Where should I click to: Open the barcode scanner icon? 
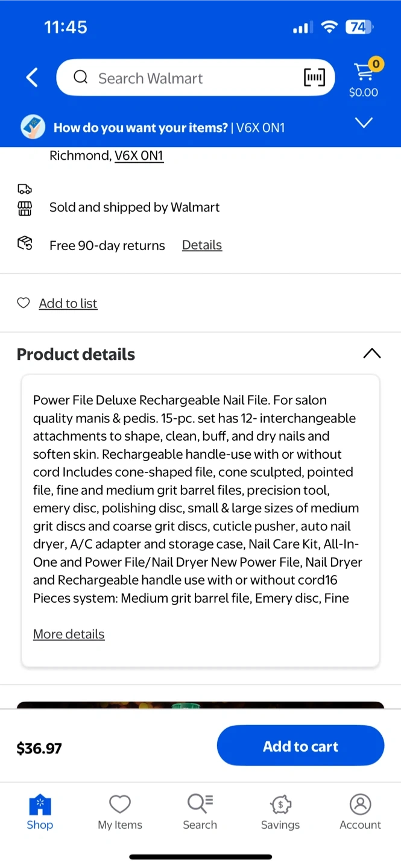(314, 77)
